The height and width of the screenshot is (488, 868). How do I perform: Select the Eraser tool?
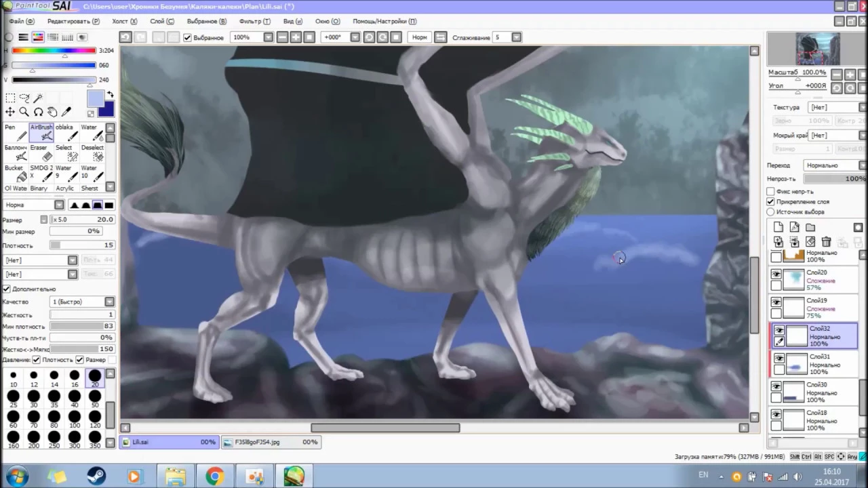[41, 152]
